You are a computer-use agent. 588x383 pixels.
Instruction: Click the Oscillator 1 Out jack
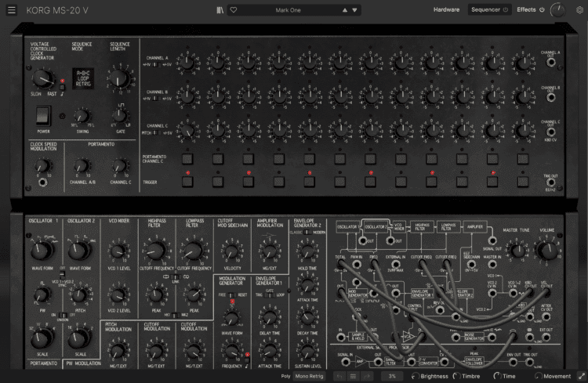pos(363,240)
